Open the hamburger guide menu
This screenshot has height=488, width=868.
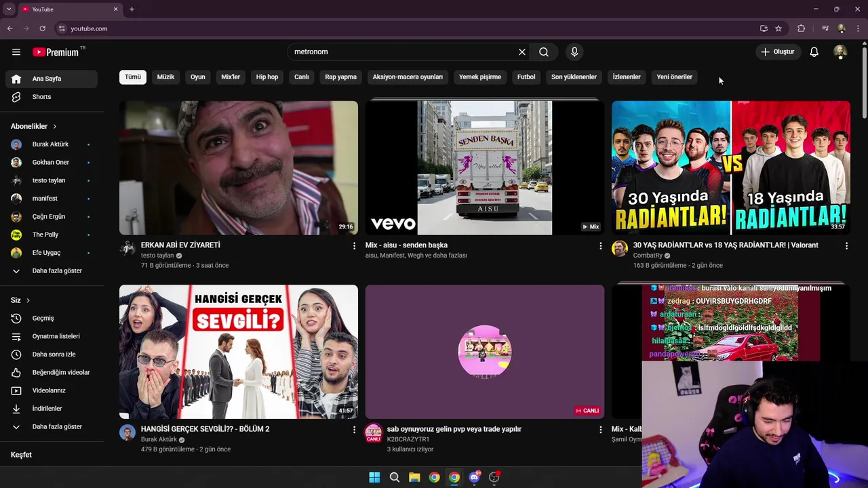point(16,52)
